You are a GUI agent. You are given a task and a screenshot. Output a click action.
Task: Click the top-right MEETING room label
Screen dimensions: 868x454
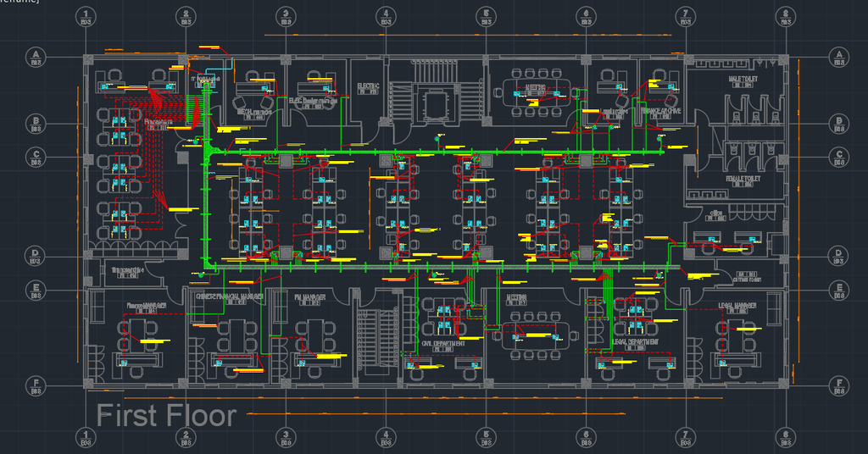[536, 87]
